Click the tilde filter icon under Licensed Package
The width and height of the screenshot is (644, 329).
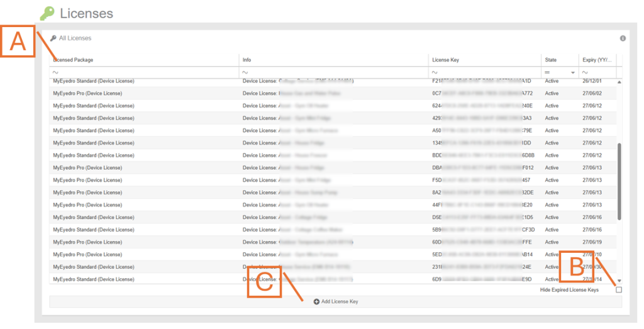[x=55, y=72]
